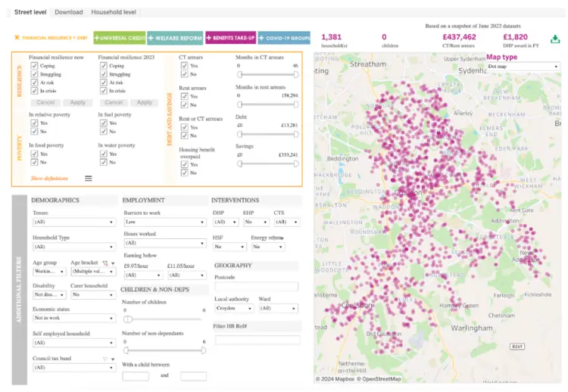Switch to the Household level tab
Image resolution: width=568 pixels, height=392 pixels.
click(x=114, y=12)
